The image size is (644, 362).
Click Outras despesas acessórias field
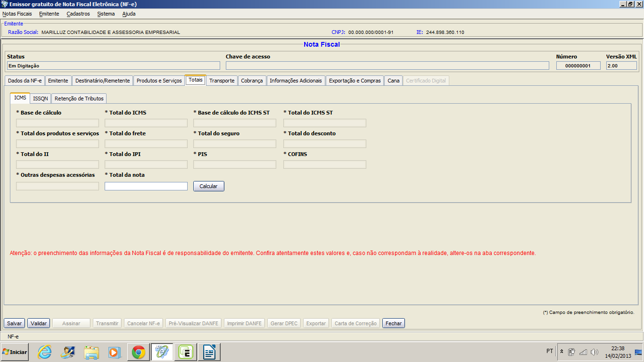tap(58, 186)
